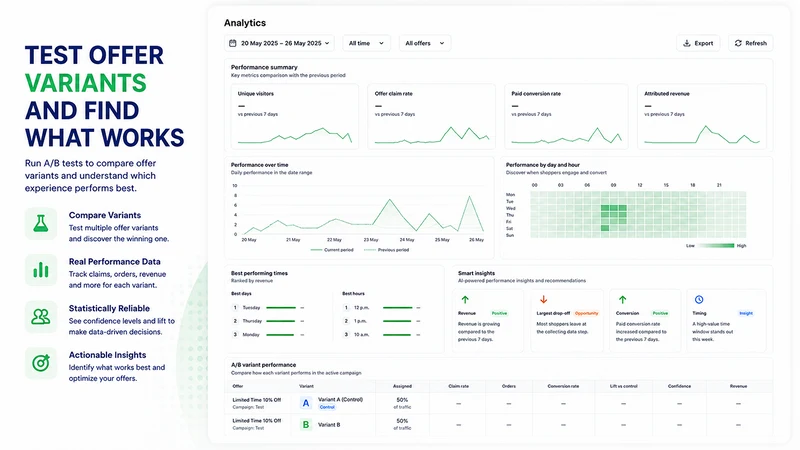Click 50% of traffic in Variant B row

coord(402,424)
